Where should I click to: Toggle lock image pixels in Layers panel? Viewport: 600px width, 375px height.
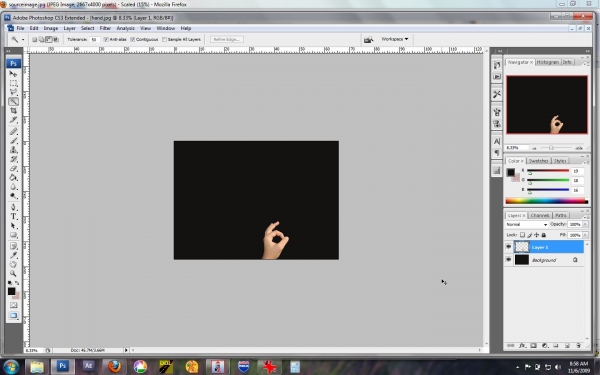pyautogui.click(x=530, y=235)
